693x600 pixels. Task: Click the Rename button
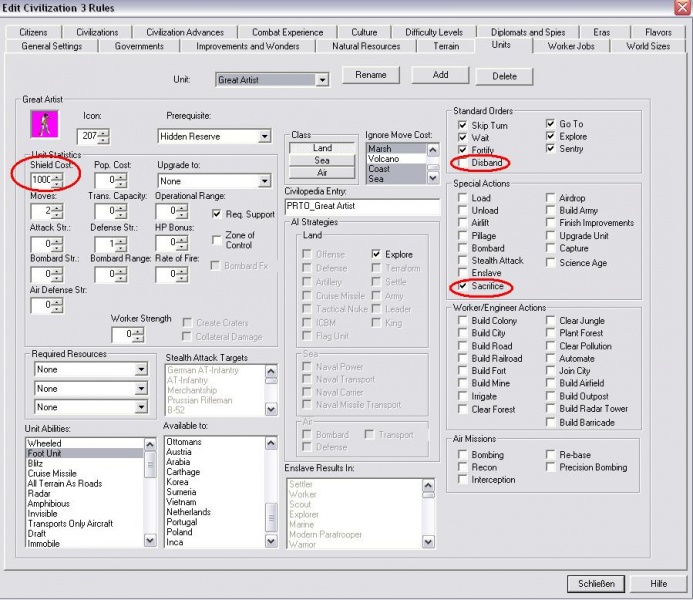[x=370, y=75]
